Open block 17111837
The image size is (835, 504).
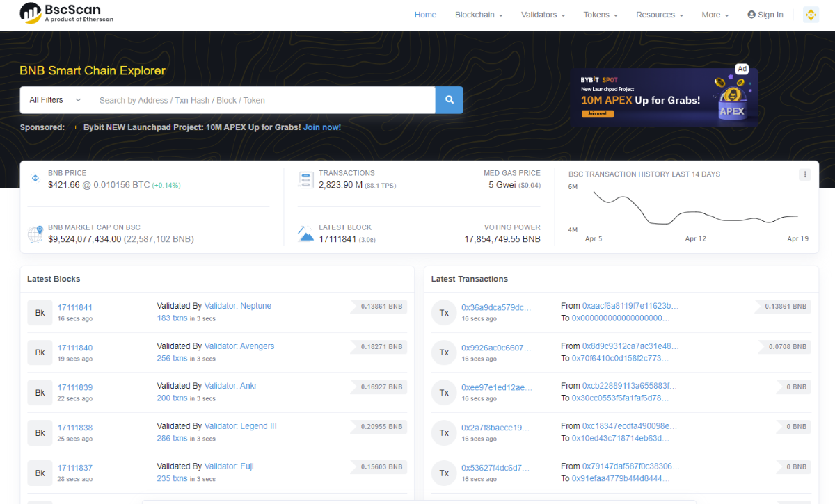pyautogui.click(x=75, y=468)
